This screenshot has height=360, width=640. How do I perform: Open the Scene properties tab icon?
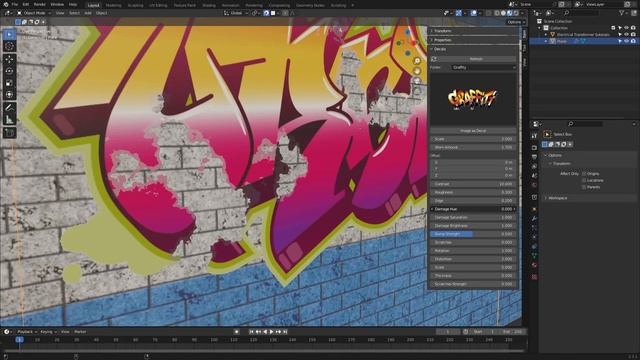click(x=534, y=176)
